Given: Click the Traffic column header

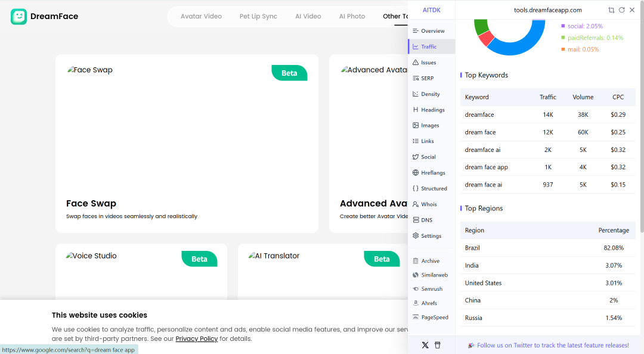Looking at the screenshot, I should pyautogui.click(x=548, y=97).
